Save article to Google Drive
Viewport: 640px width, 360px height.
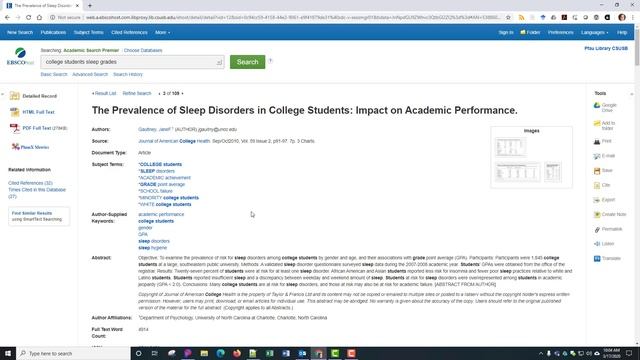(605, 107)
